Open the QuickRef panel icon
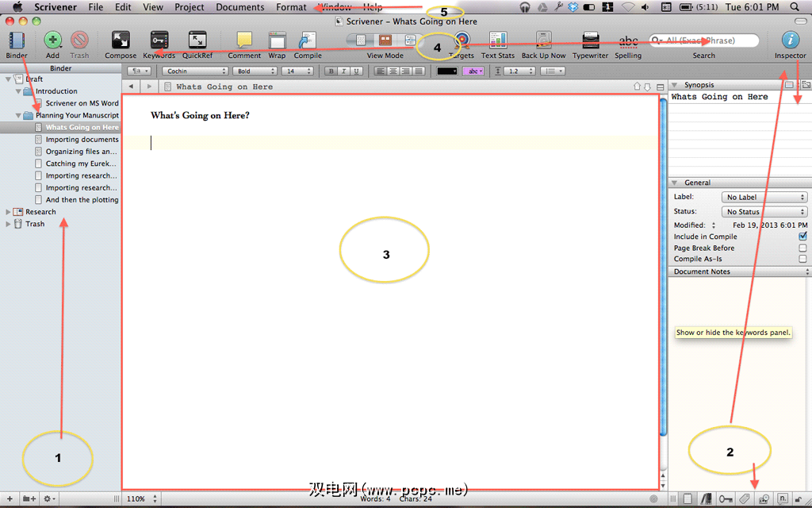The image size is (812, 508). click(197, 40)
